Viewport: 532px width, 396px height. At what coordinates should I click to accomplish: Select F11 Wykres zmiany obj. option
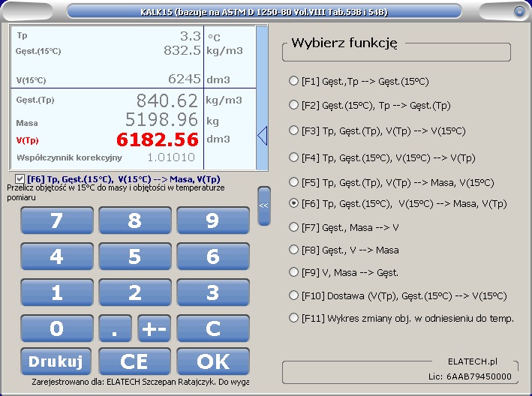click(x=401, y=318)
